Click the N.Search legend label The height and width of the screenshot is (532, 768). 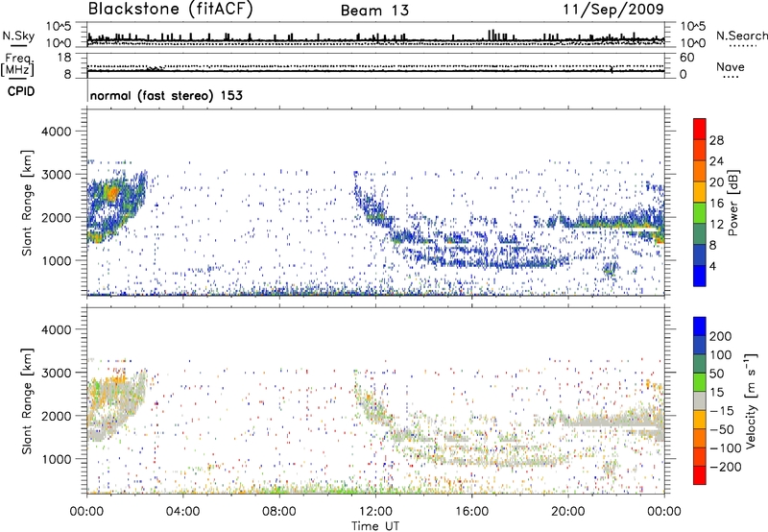[x=741, y=36]
